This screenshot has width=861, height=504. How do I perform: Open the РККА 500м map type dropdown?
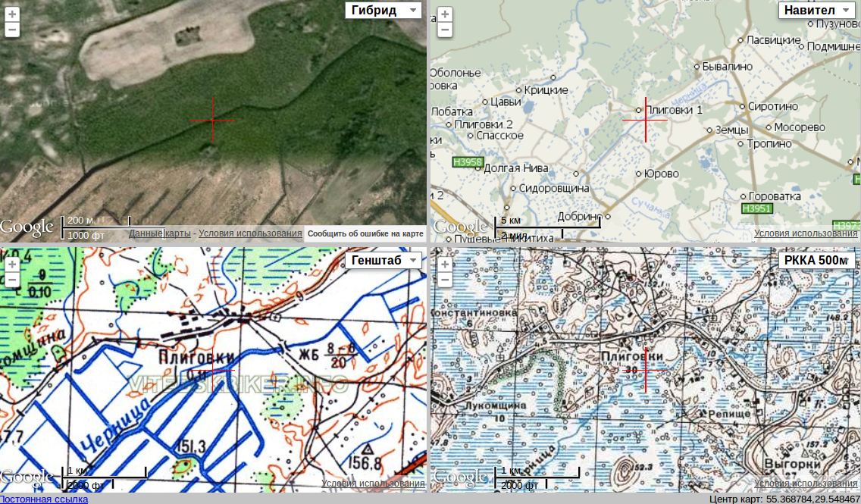(817, 260)
